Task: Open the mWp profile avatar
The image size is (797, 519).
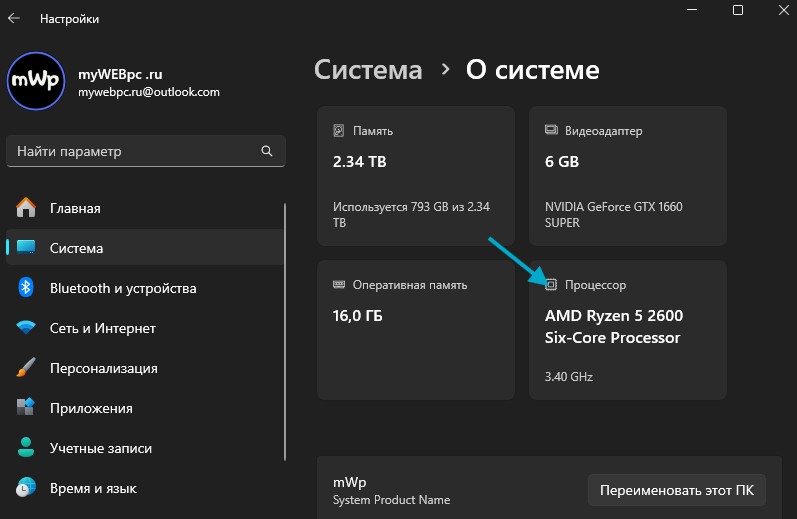Action: 36,81
